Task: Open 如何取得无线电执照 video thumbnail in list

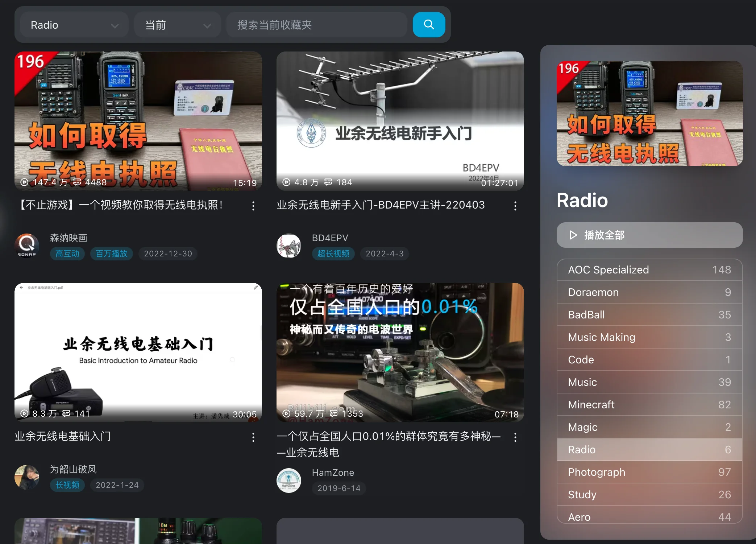Action: click(x=138, y=121)
